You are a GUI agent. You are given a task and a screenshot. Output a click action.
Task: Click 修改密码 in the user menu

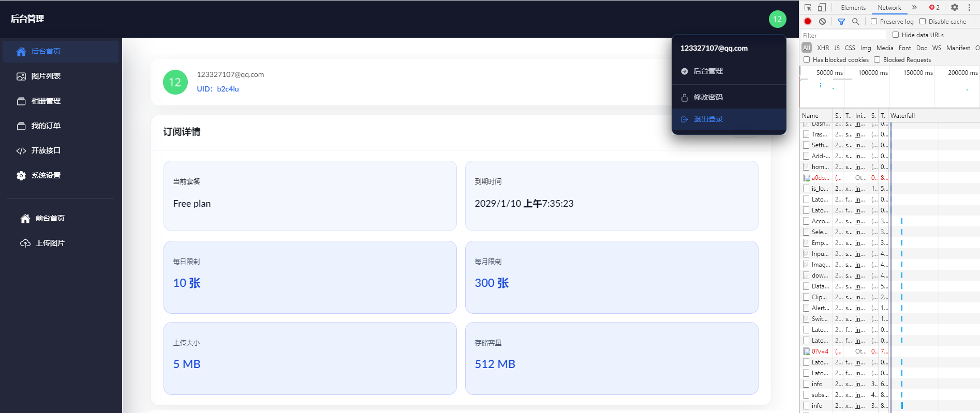[x=708, y=97]
